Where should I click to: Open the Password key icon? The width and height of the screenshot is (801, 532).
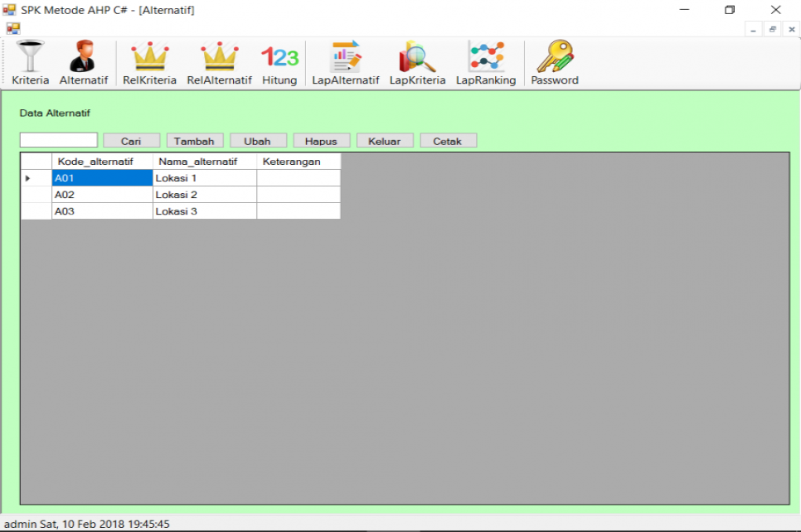[x=554, y=63]
